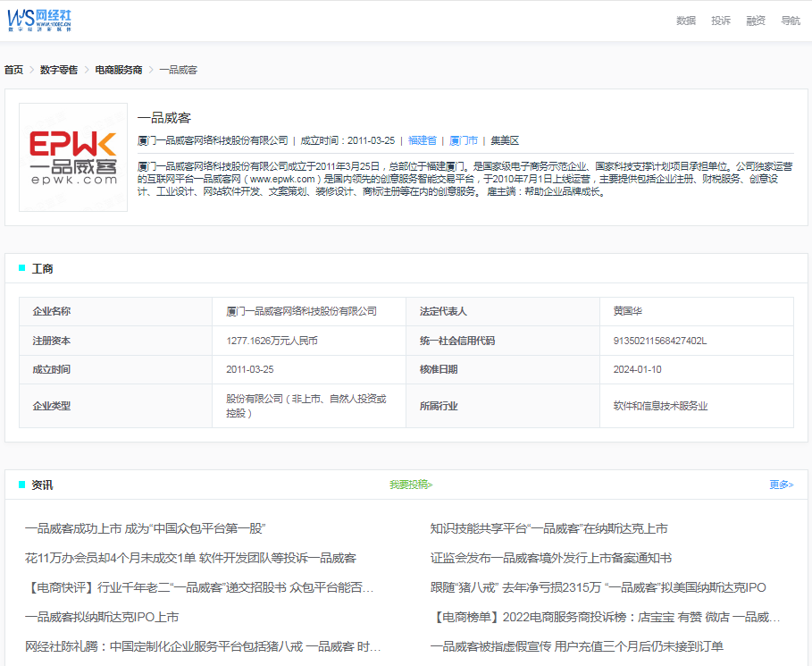Open the 福建省 province link
Image resolution: width=812 pixels, height=666 pixels.
(x=422, y=140)
